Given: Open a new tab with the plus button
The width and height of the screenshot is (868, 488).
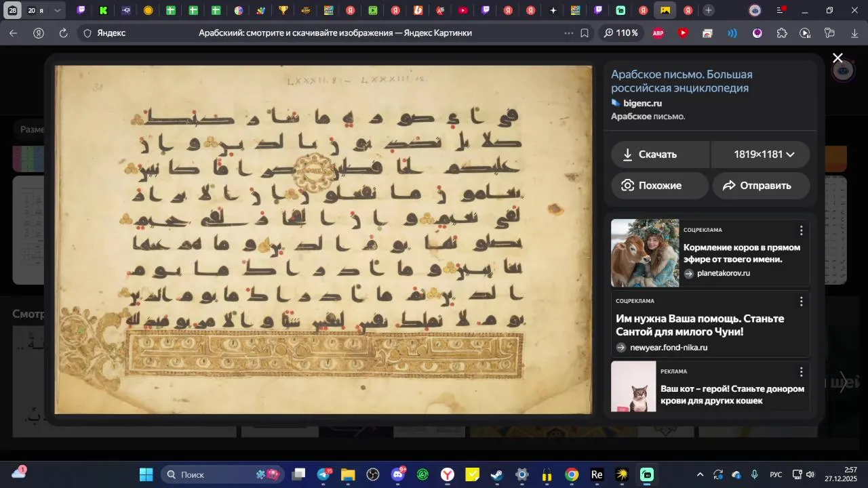Looking at the screenshot, I should tap(709, 10).
